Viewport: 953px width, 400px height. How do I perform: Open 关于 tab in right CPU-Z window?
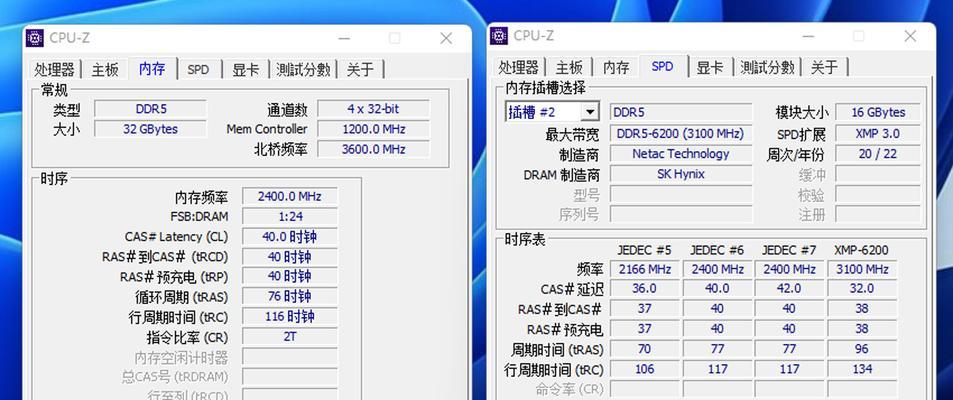825,67
